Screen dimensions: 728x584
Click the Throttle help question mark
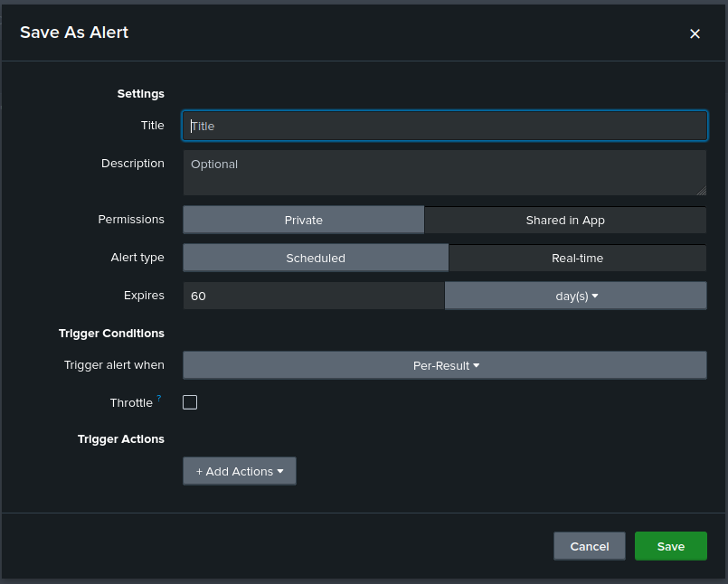159,398
